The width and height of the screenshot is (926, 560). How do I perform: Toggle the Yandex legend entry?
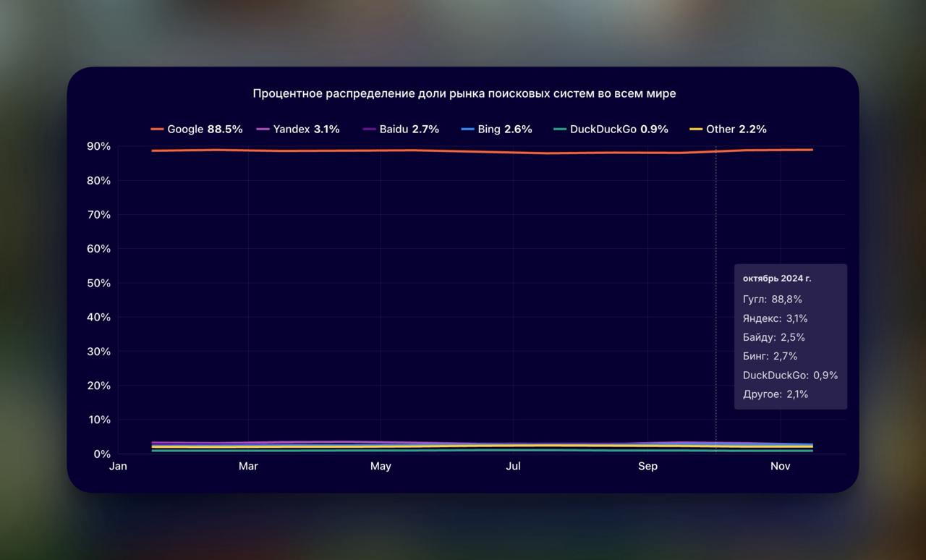point(298,130)
